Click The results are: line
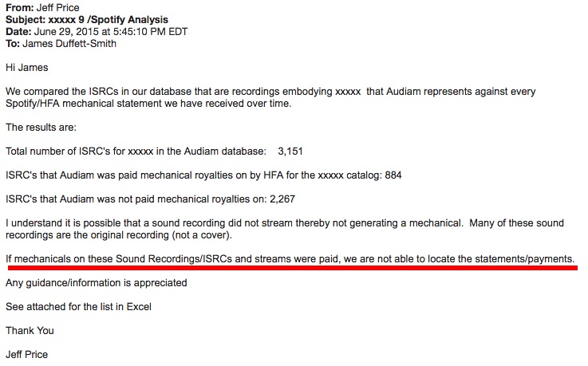 tap(41, 128)
